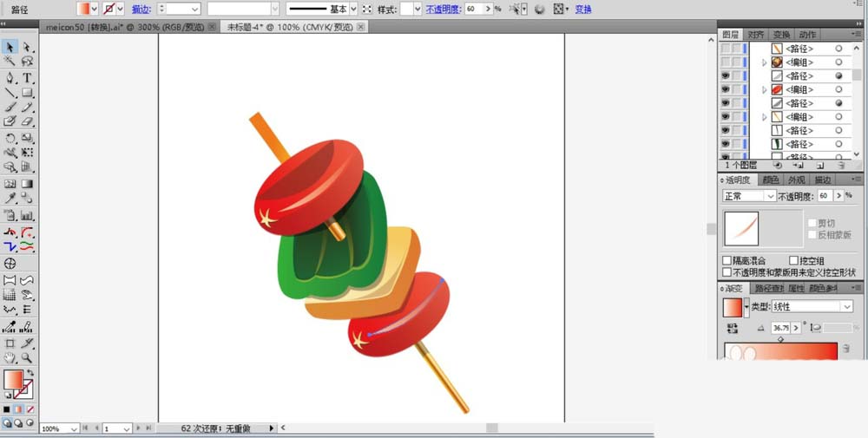The height and width of the screenshot is (438, 868).
Task: Delete gradient stop trash icon
Action: pos(845,348)
